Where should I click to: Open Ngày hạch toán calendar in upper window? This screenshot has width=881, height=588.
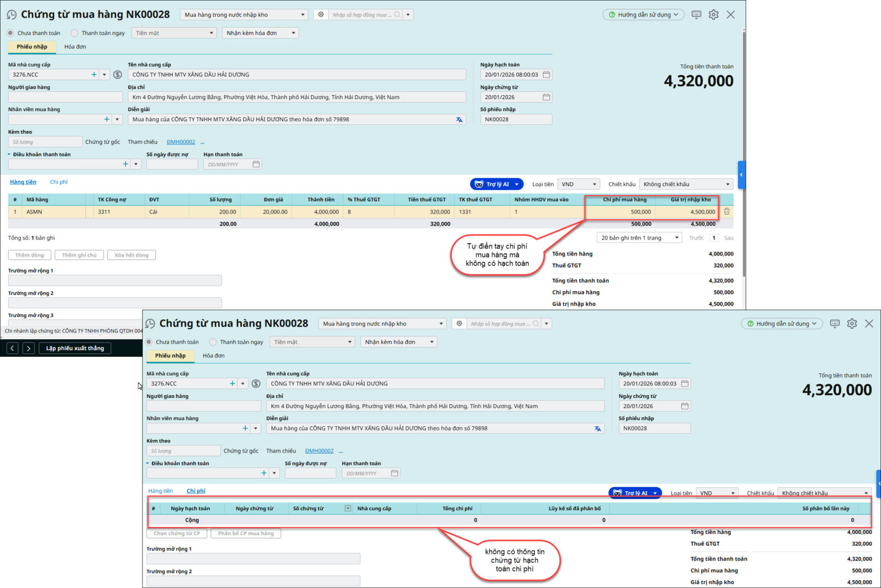point(546,75)
